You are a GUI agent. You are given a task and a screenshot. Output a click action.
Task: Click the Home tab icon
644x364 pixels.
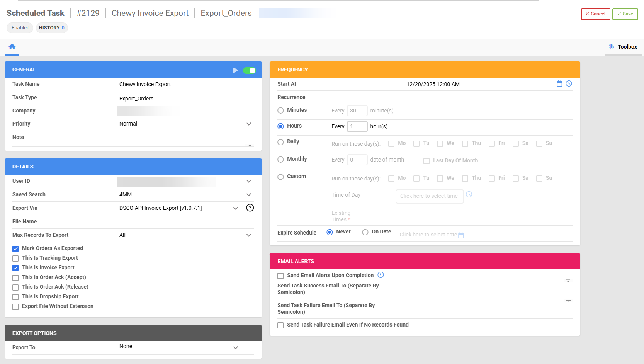pyautogui.click(x=12, y=47)
